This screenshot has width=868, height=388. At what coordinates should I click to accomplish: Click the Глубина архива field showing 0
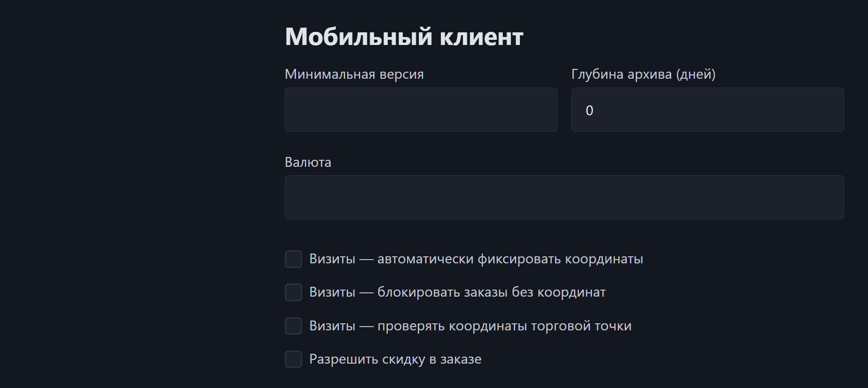(x=707, y=110)
